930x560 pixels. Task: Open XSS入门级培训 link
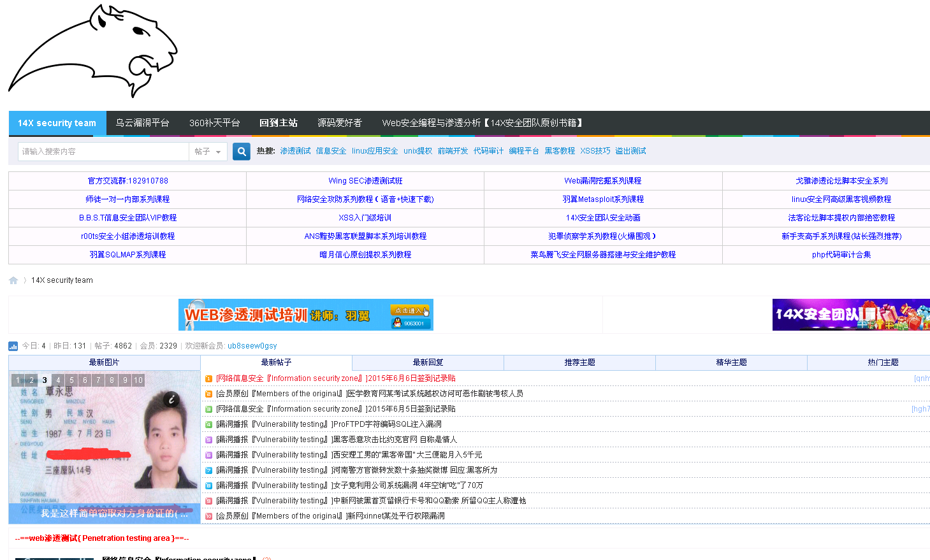pyautogui.click(x=365, y=218)
